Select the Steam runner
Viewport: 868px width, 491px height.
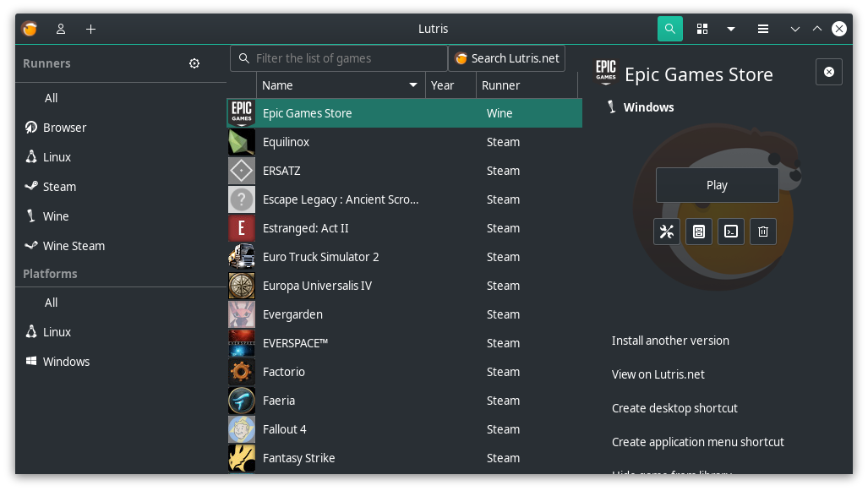121,187
